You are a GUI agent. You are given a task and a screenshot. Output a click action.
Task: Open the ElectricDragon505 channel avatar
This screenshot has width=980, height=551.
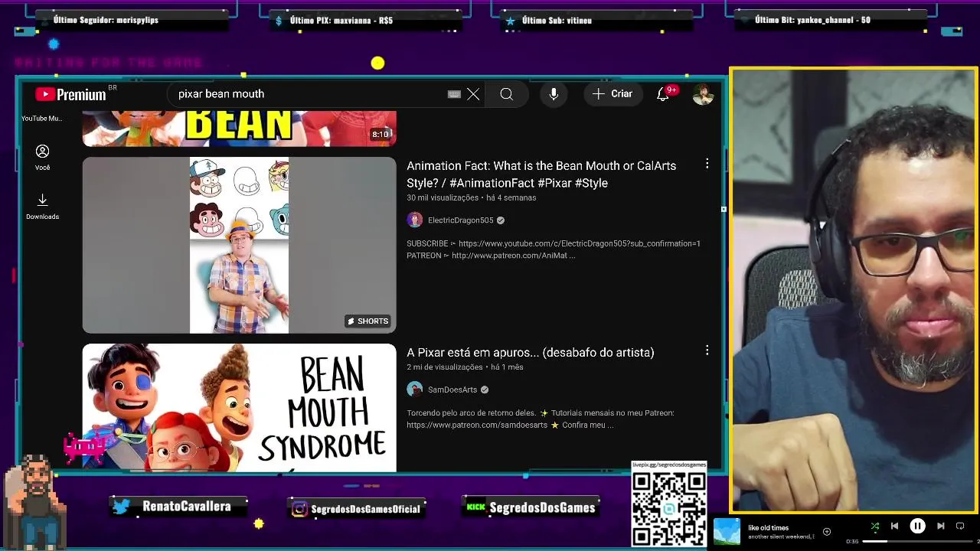pyautogui.click(x=414, y=220)
